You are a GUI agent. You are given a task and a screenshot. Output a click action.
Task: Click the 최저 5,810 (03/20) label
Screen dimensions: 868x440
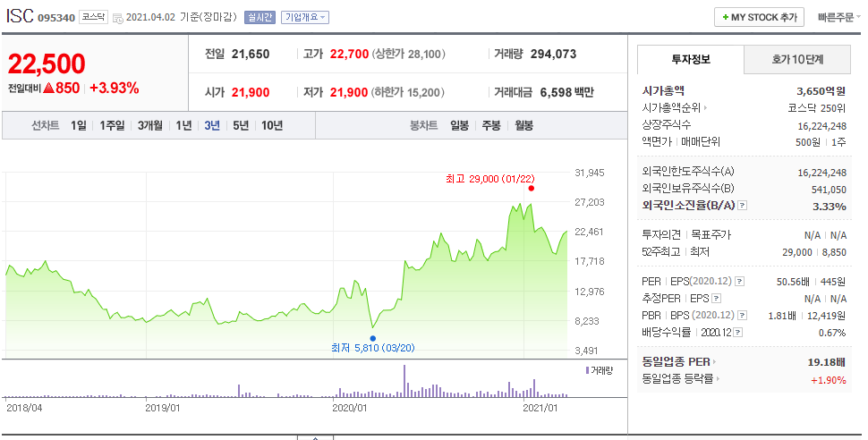[x=372, y=348]
